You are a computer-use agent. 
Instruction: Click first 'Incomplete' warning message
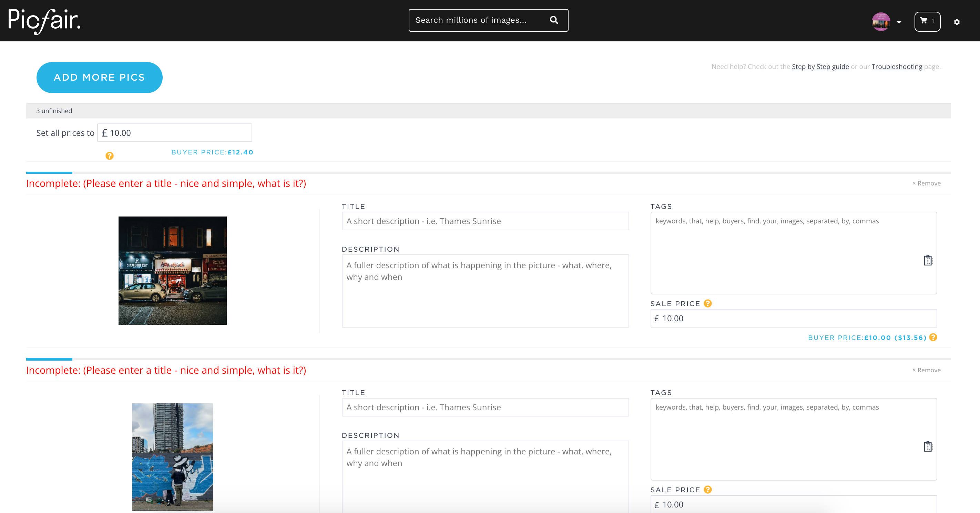166,183
